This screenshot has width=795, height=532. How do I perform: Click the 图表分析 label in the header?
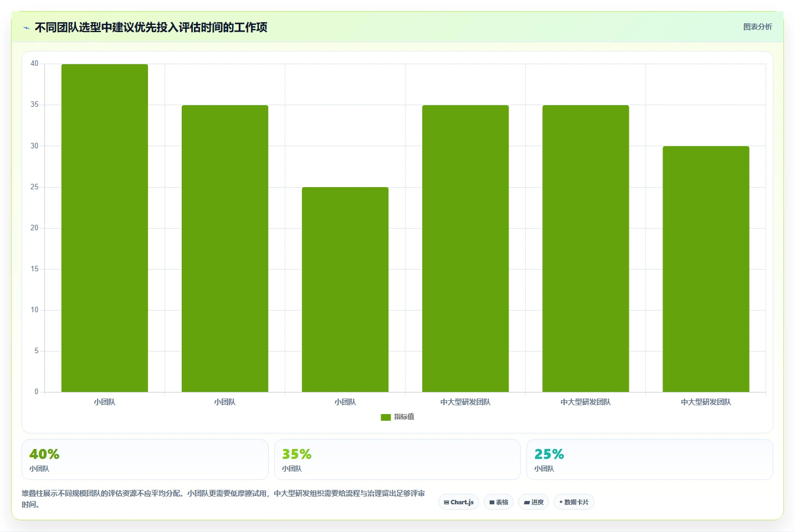click(x=757, y=27)
